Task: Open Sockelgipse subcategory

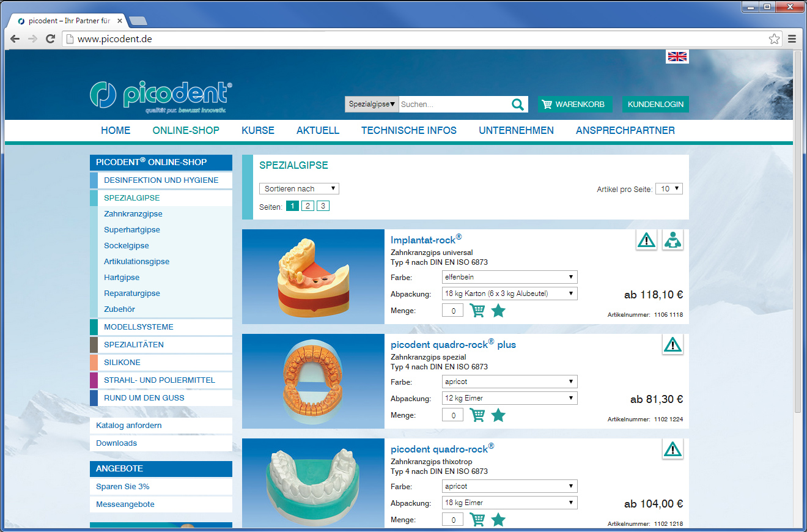Action: (127, 246)
